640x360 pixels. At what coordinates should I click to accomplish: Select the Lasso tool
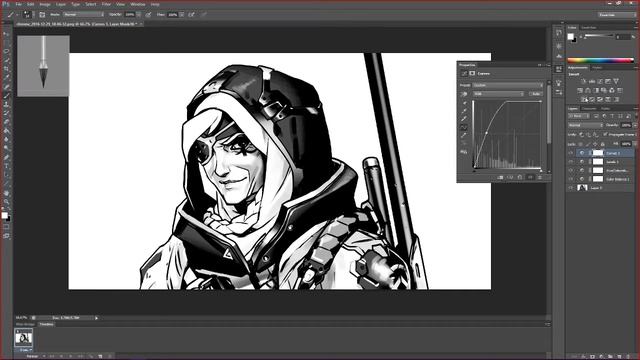tap(6, 51)
